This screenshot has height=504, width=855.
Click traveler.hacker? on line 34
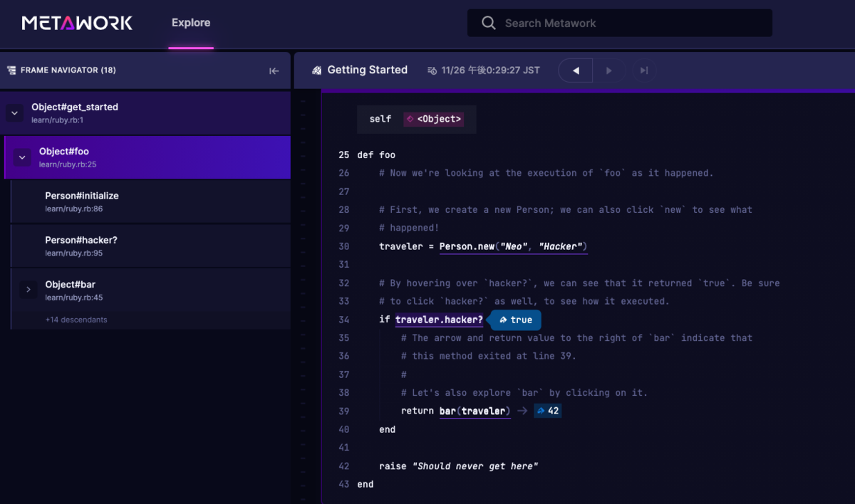440,320
